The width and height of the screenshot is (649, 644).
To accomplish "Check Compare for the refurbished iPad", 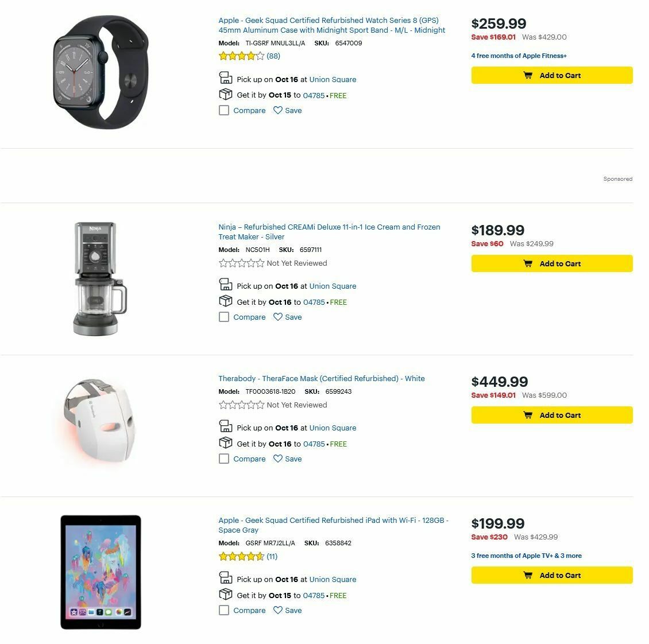I will coord(224,610).
